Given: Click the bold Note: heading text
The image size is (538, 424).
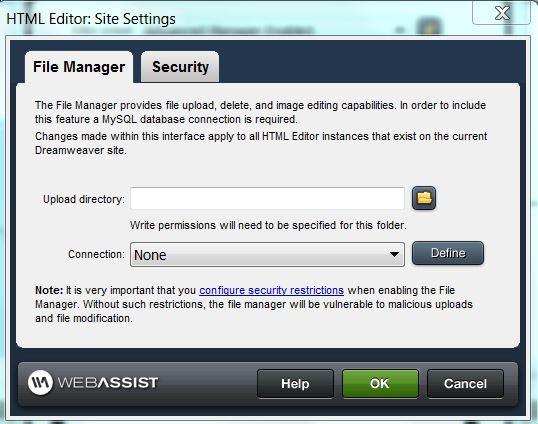Looking at the screenshot, I should click(x=49, y=290).
